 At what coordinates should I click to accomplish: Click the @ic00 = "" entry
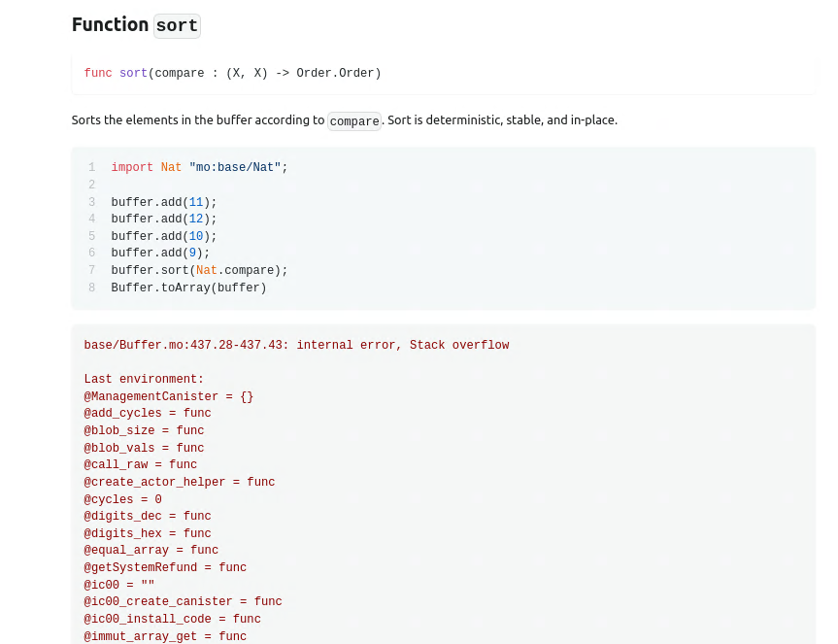coord(119,585)
